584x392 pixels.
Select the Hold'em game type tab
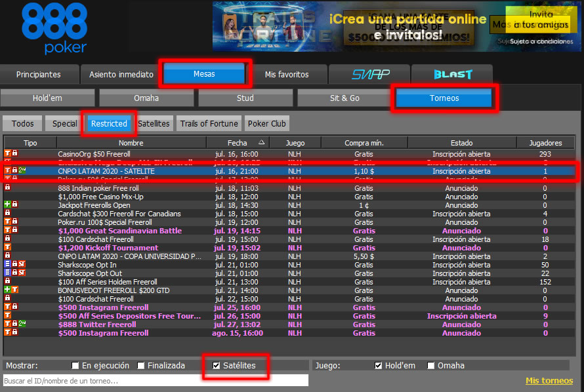tap(47, 98)
